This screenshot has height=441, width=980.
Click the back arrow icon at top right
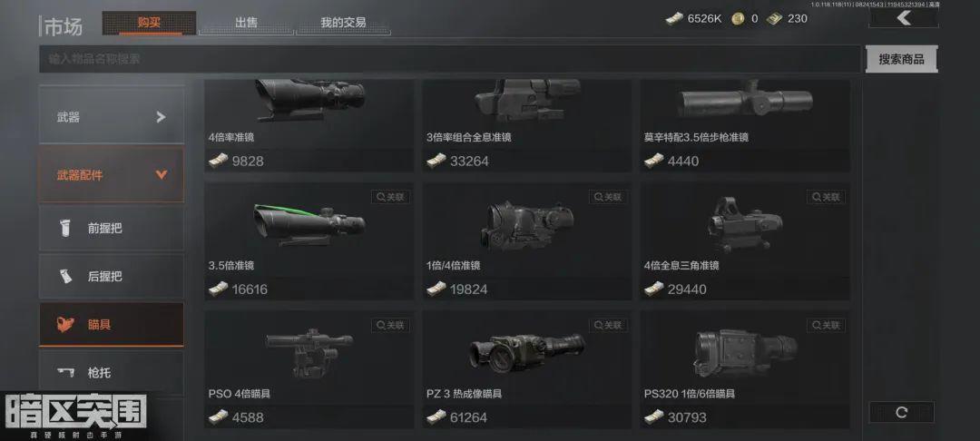point(903,18)
